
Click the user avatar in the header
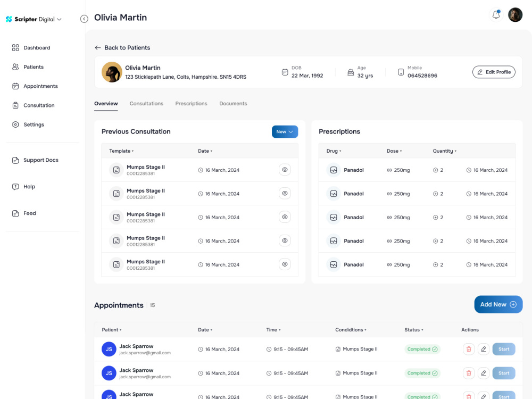(x=515, y=15)
